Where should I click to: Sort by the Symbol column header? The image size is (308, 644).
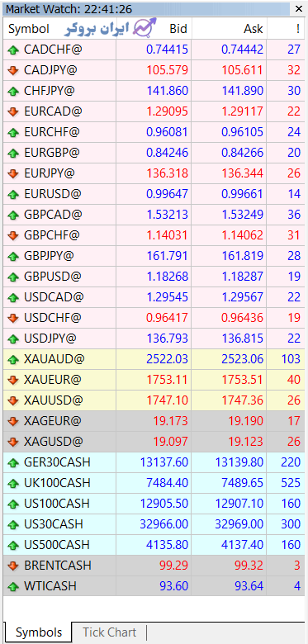click(29, 29)
